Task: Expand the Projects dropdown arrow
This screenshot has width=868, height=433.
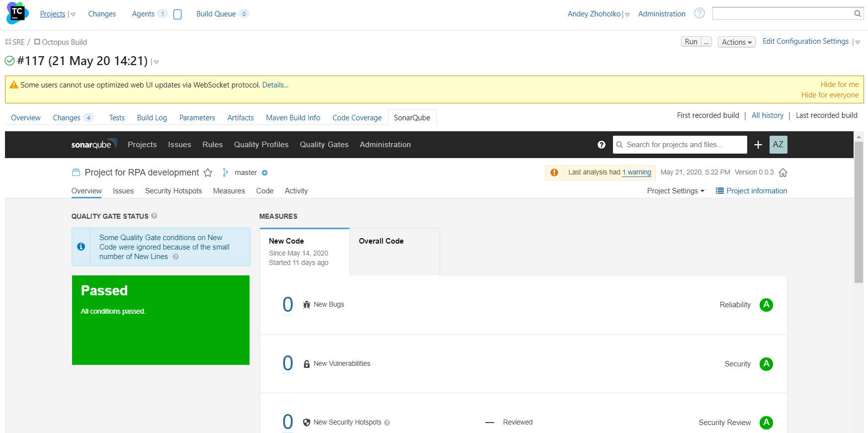Action: tap(73, 15)
